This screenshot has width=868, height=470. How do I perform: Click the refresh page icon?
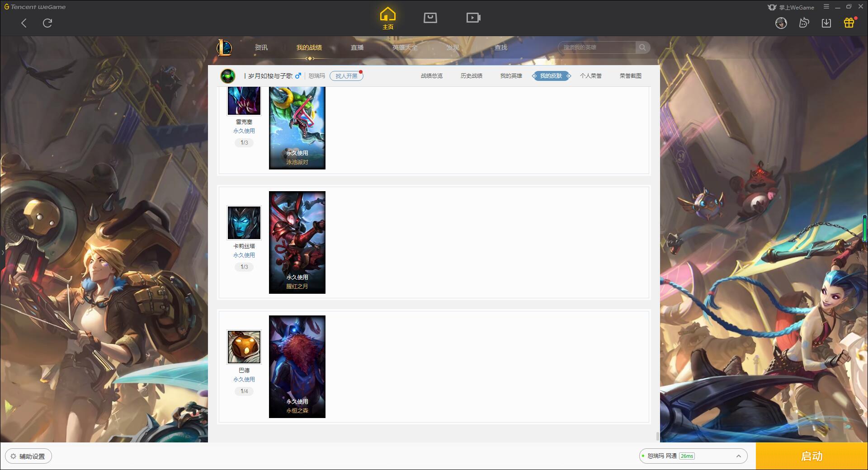coord(47,23)
